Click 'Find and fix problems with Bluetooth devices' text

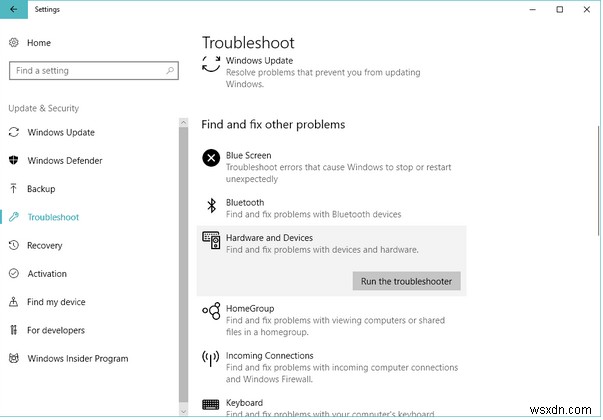(313, 214)
